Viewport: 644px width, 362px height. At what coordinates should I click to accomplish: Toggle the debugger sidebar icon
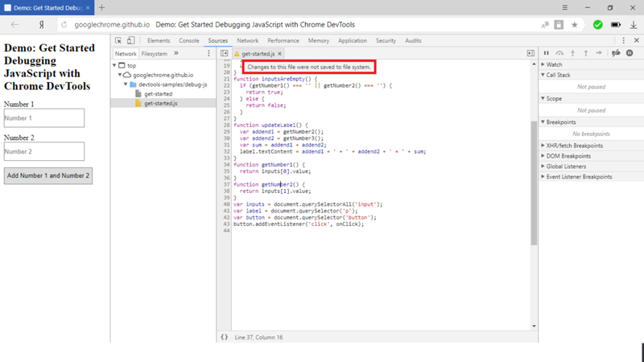point(530,53)
